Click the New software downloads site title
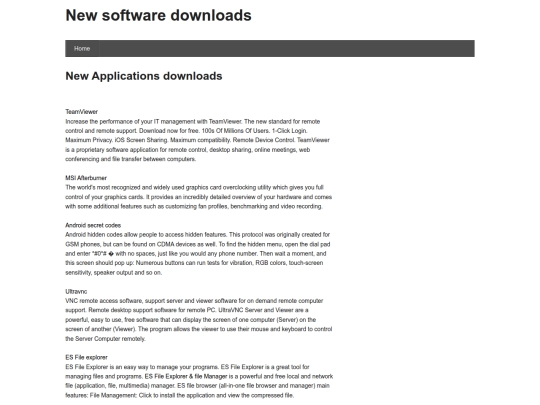 [x=158, y=15]
